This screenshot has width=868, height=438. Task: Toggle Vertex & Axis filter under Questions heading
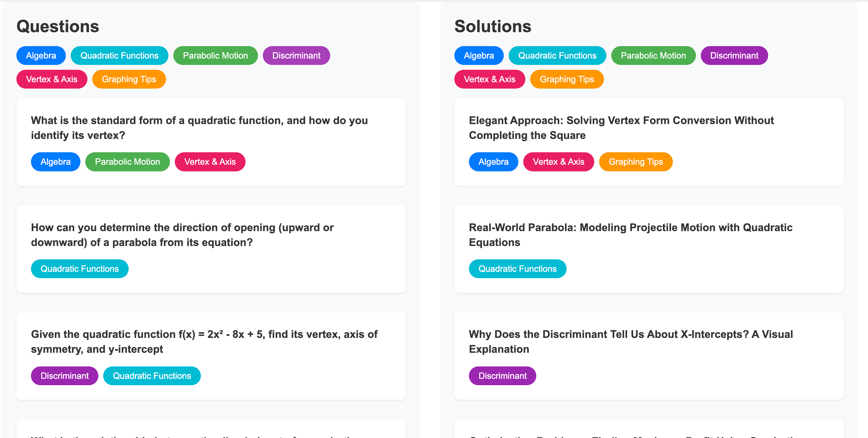(x=52, y=79)
